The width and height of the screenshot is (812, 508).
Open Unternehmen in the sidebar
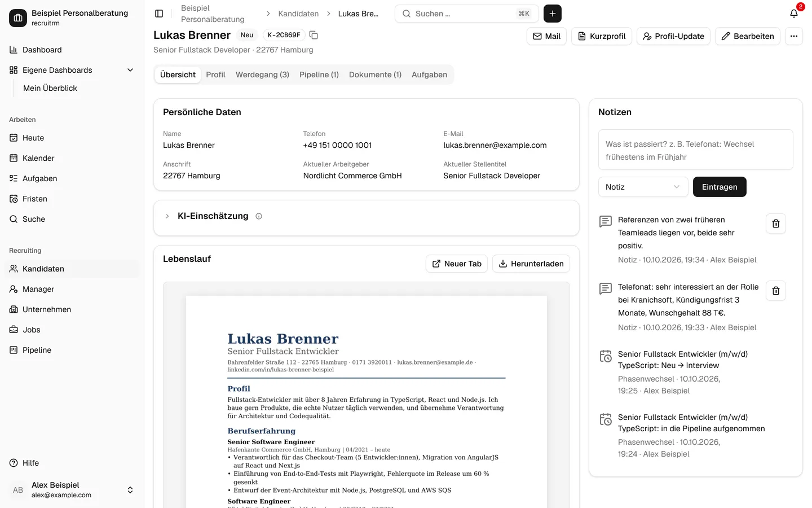pyautogui.click(x=71, y=309)
